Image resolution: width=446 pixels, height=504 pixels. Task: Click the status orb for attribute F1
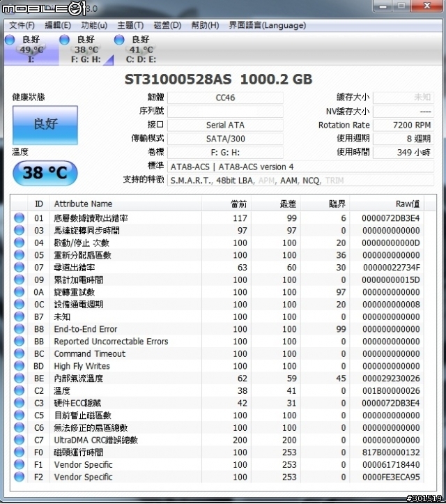tap(20, 464)
